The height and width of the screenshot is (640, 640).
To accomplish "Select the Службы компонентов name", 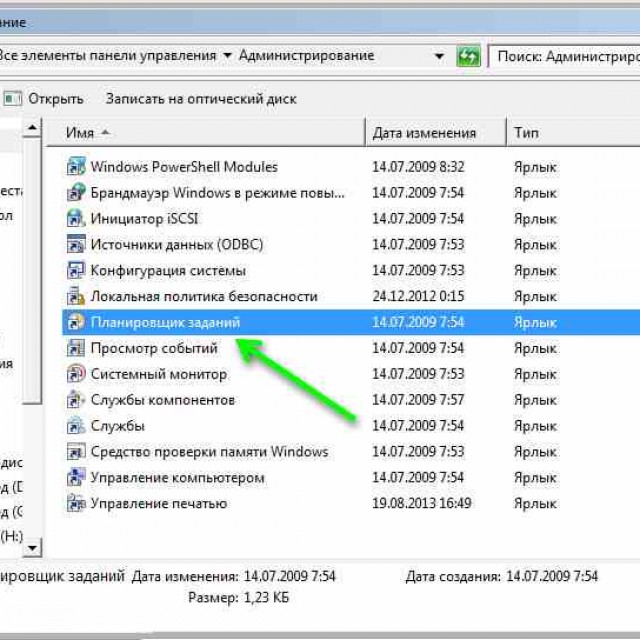I will point(163,400).
